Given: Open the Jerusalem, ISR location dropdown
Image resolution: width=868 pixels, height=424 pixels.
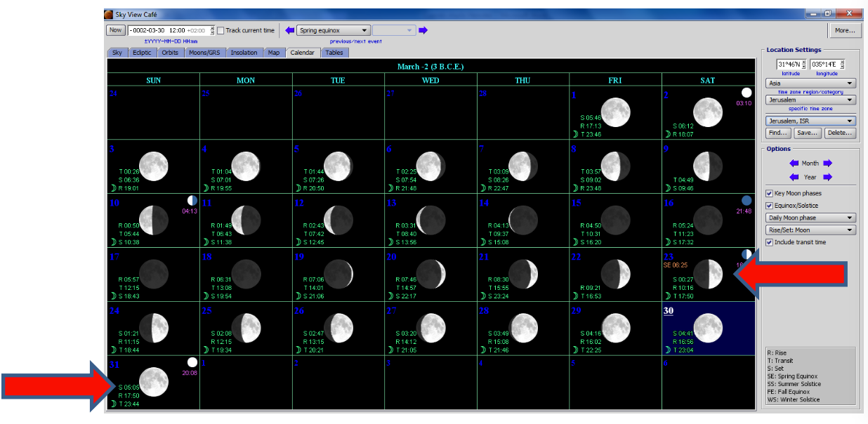Looking at the screenshot, I should coord(810,121).
